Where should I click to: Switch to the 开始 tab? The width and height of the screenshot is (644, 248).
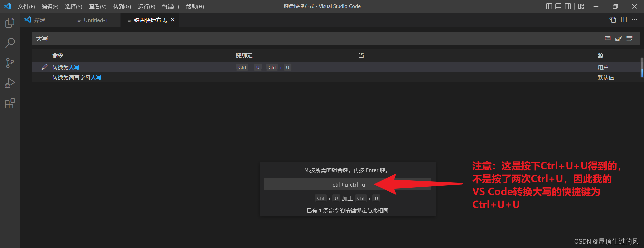45,20
